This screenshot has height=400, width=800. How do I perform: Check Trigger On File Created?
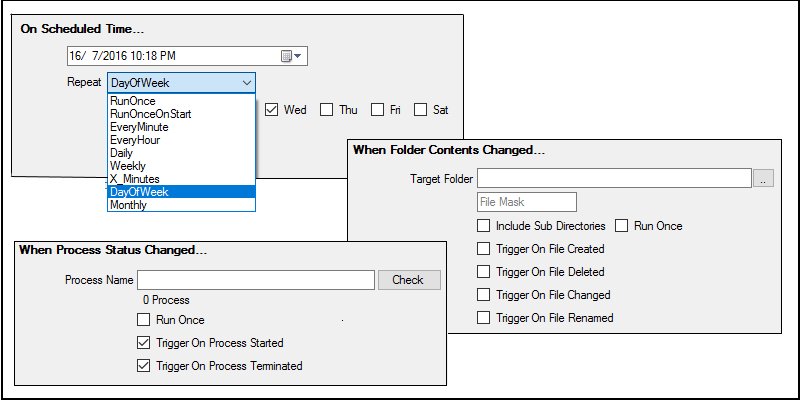(483, 249)
